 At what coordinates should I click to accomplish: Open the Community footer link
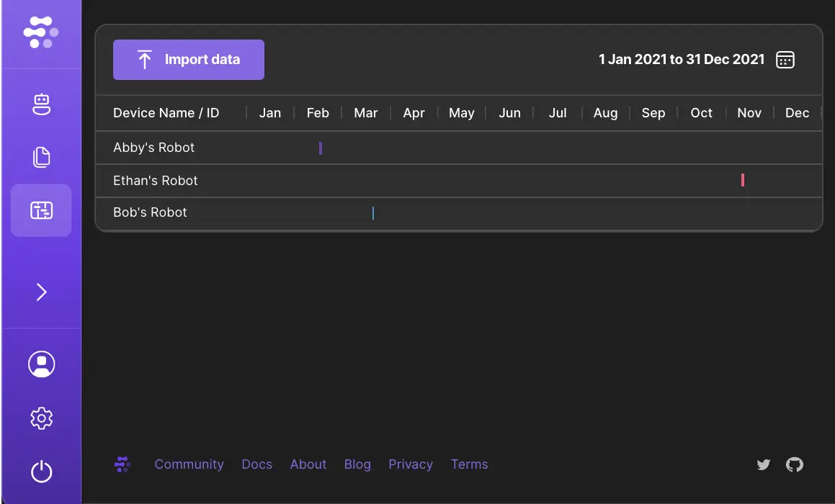click(189, 464)
